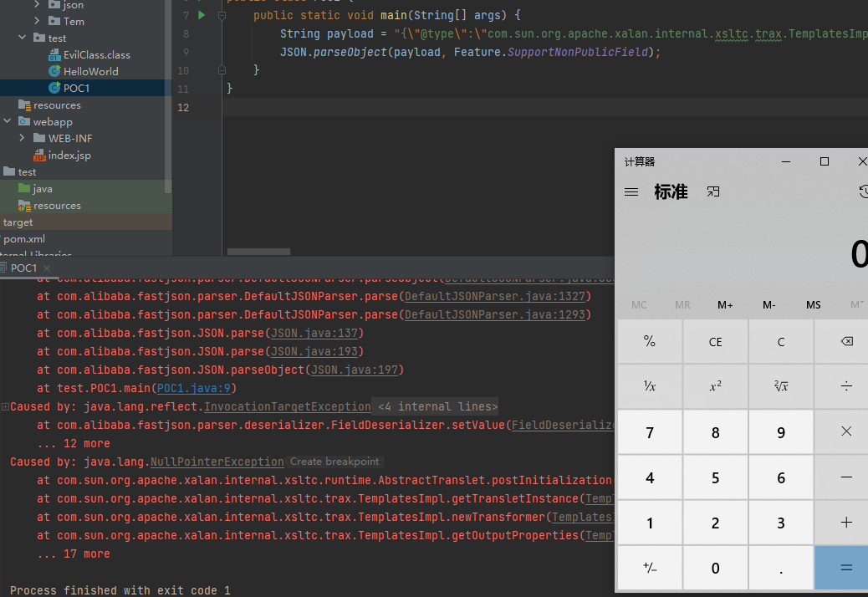Run main method via green gutter arrow
Screen dimensions: 868x597
click(202, 15)
